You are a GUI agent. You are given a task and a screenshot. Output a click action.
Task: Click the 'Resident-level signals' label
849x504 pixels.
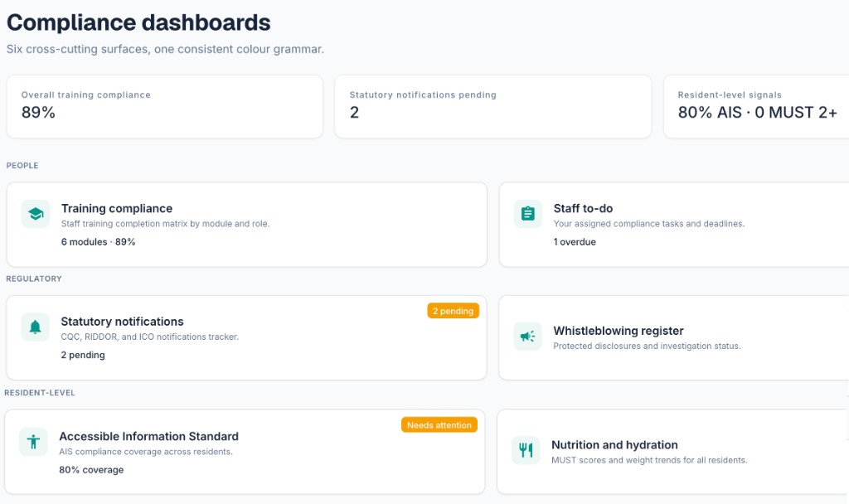pos(730,94)
